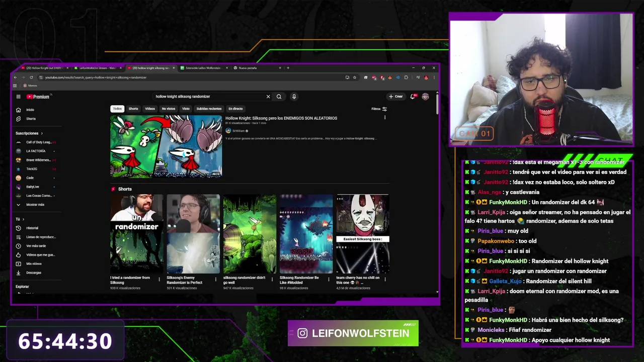Go back in the browser

click(15, 77)
